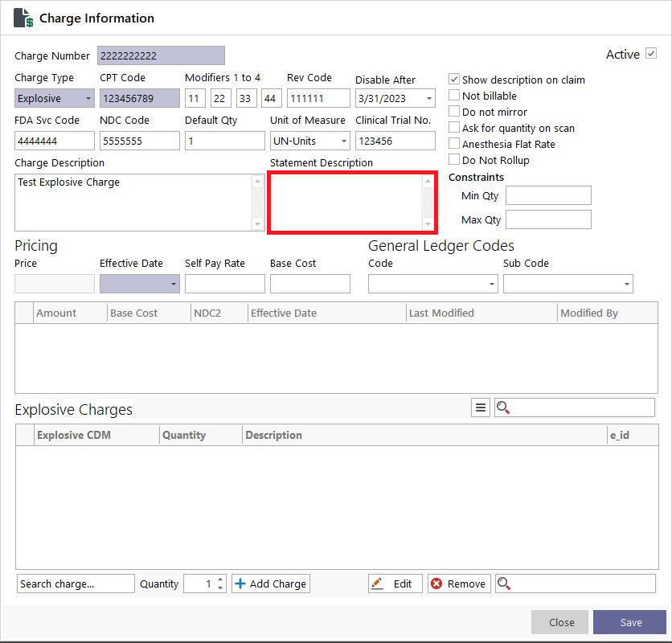672x643 pixels.
Task: Click the second modifier field showing 22
Action: click(221, 98)
